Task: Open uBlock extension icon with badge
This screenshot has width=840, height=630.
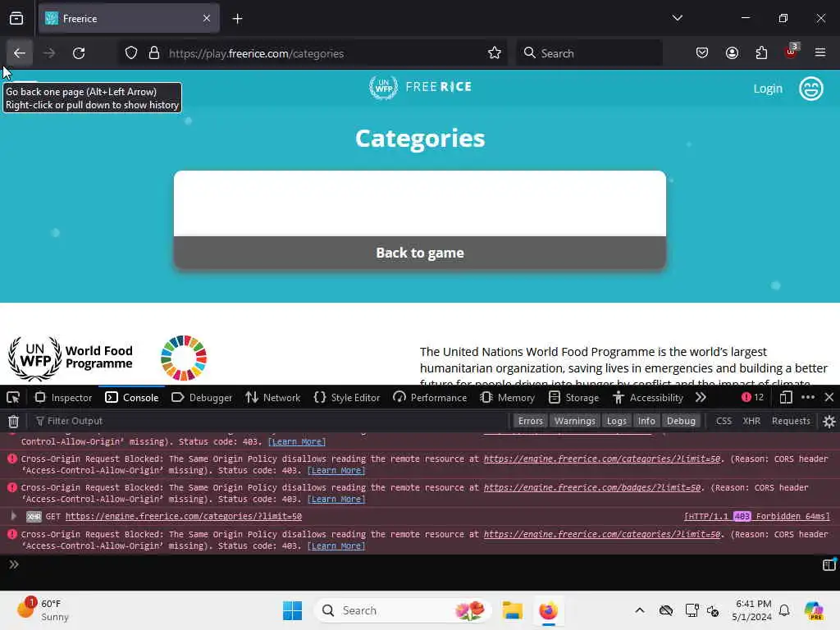Action: pos(791,52)
